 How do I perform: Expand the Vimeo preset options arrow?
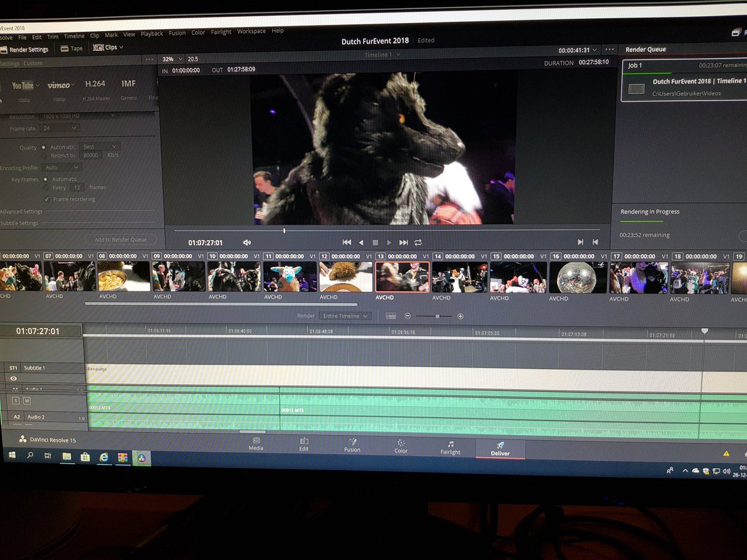coord(73,85)
